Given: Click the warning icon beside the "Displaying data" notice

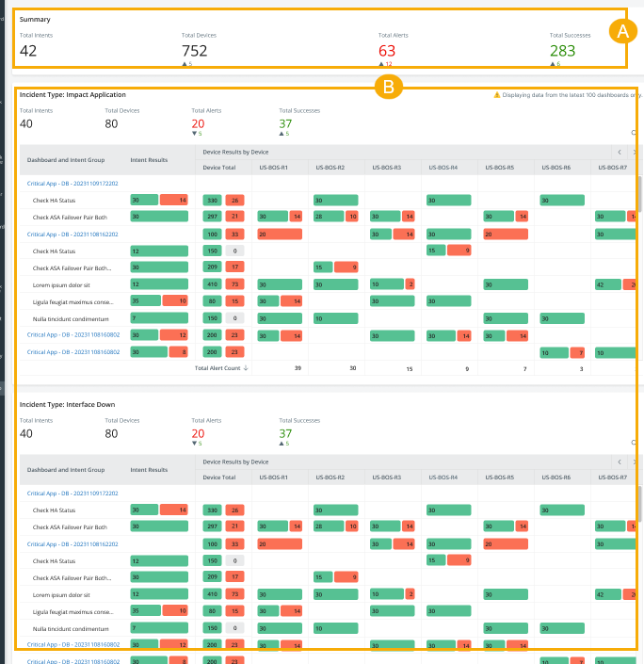Looking at the screenshot, I should coord(497,95).
